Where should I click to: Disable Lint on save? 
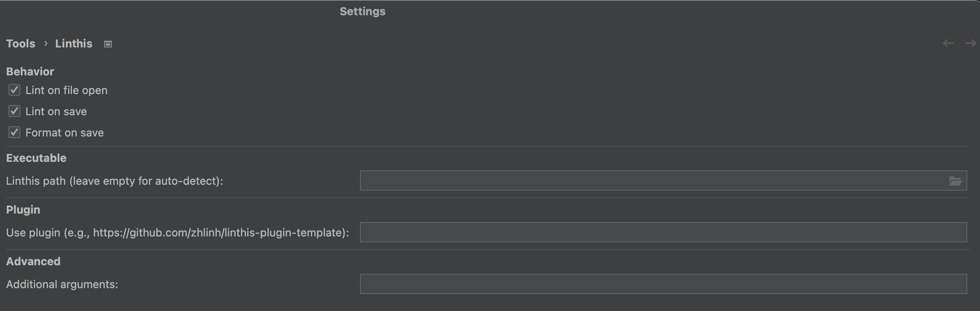(x=14, y=111)
